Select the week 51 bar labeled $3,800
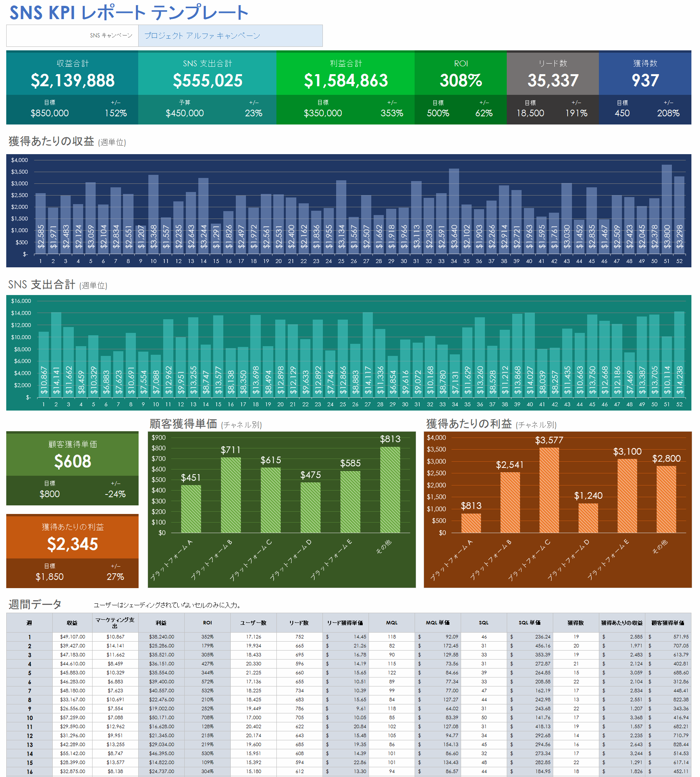 (667, 209)
